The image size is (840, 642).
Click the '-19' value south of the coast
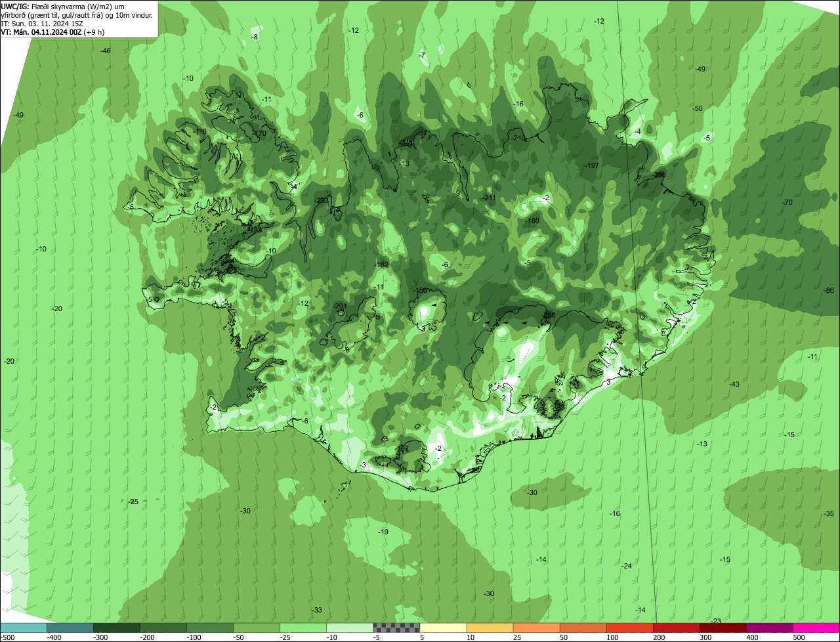pyautogui.click(x=383, y=532)
